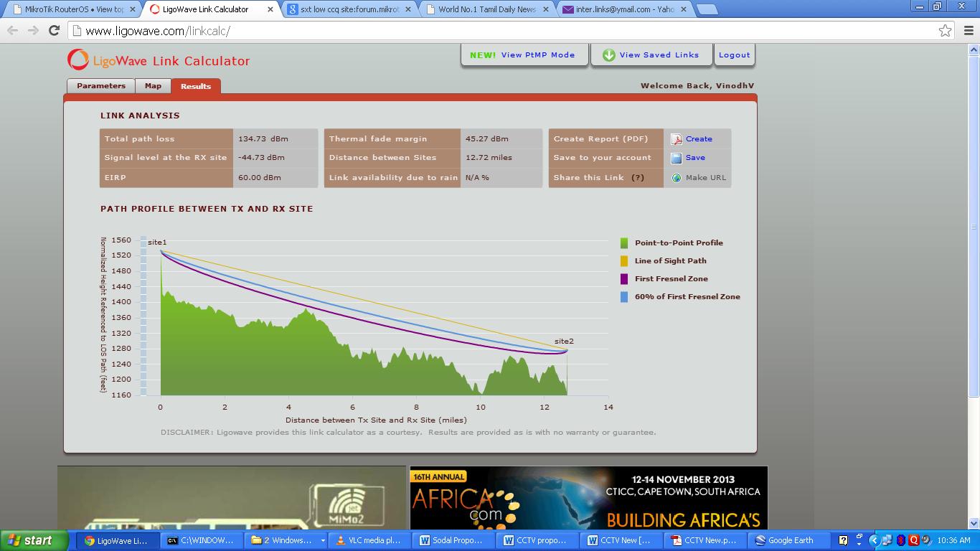
Task: Click the Thermal fade margin value 45.27 dBm
Action: 487,139
